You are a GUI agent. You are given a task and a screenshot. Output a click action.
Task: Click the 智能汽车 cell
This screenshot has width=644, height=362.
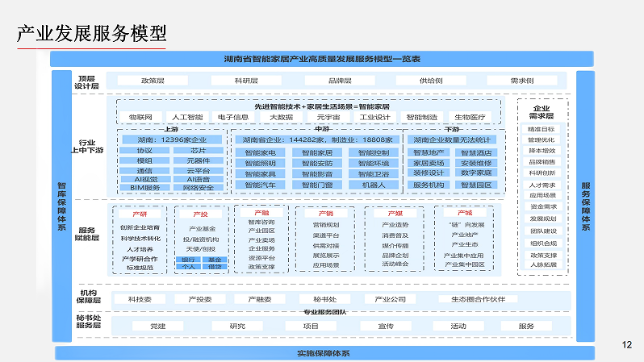(261, 185)
